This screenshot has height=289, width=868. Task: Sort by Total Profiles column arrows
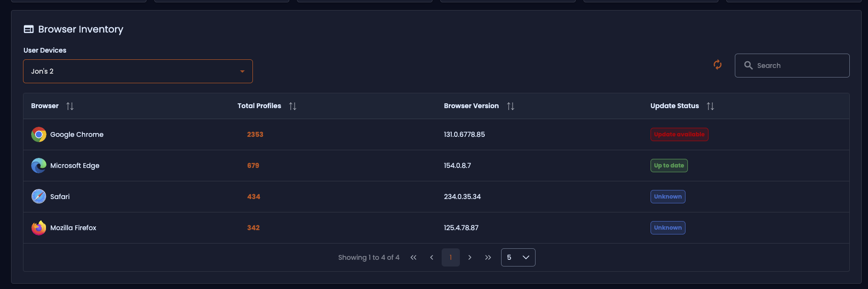tap(293, 106)
